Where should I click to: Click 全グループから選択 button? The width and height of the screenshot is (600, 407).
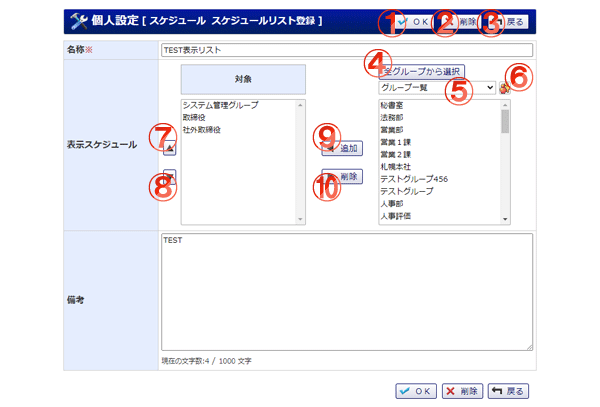pyautogui.click(x=422, y=72)
